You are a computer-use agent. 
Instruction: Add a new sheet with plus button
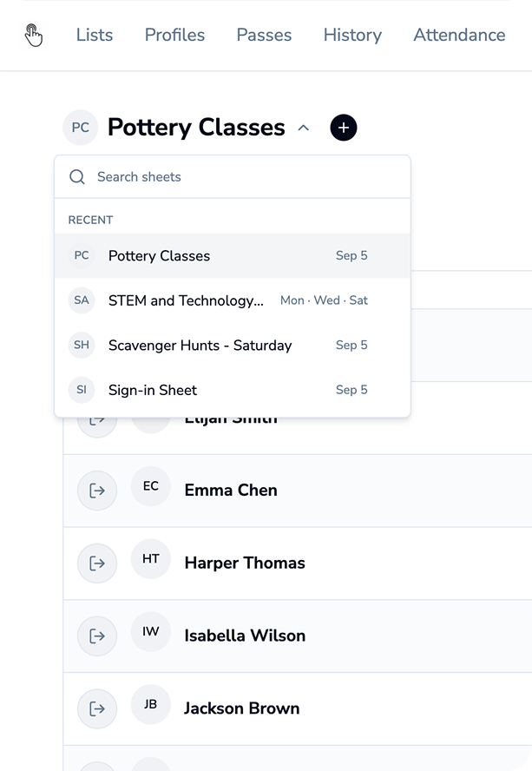click(x=343, y=128)
